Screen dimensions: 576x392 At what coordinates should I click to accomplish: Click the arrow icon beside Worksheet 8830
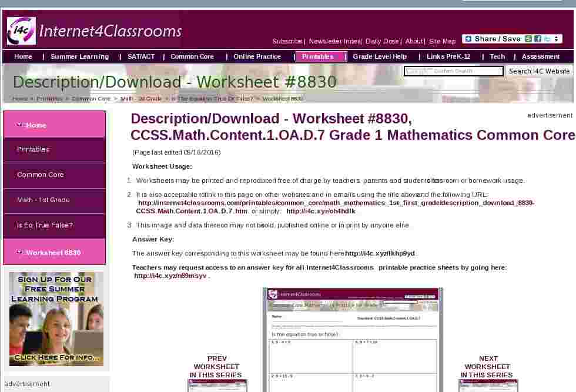tap(19, 252)
